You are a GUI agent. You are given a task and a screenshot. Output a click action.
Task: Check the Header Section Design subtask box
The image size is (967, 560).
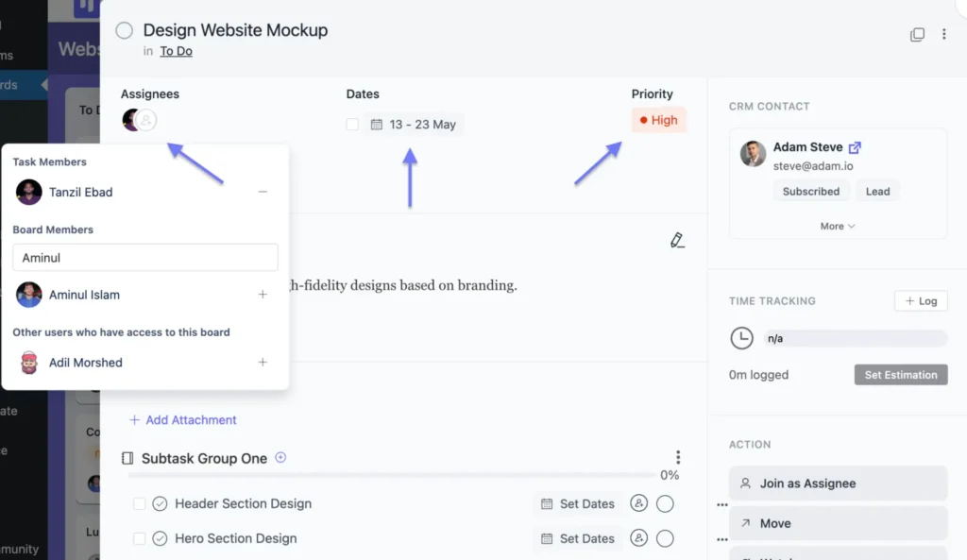140,504
